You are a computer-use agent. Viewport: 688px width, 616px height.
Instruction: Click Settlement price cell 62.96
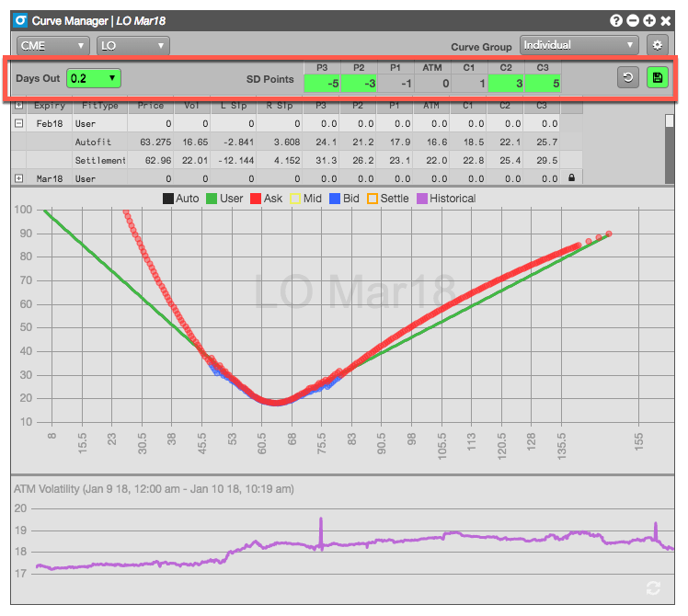151,160
